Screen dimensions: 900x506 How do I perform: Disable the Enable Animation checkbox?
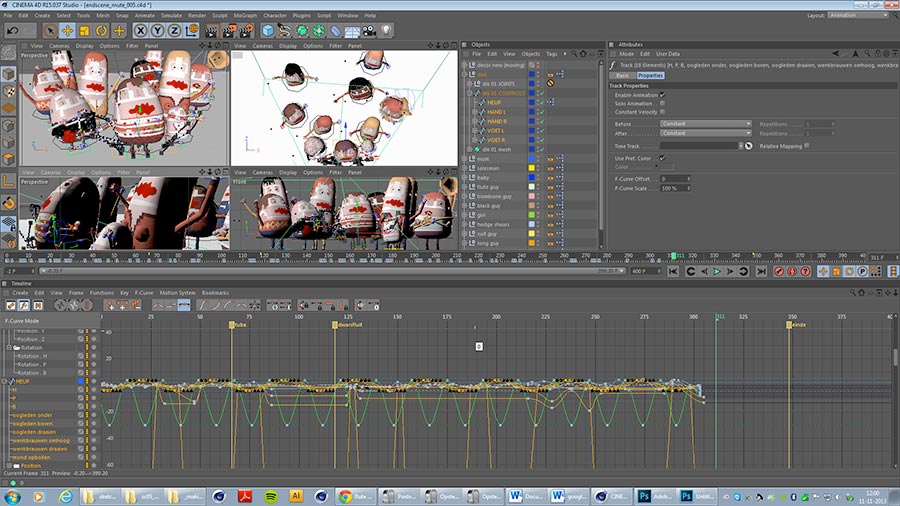[x=662, y=94]
